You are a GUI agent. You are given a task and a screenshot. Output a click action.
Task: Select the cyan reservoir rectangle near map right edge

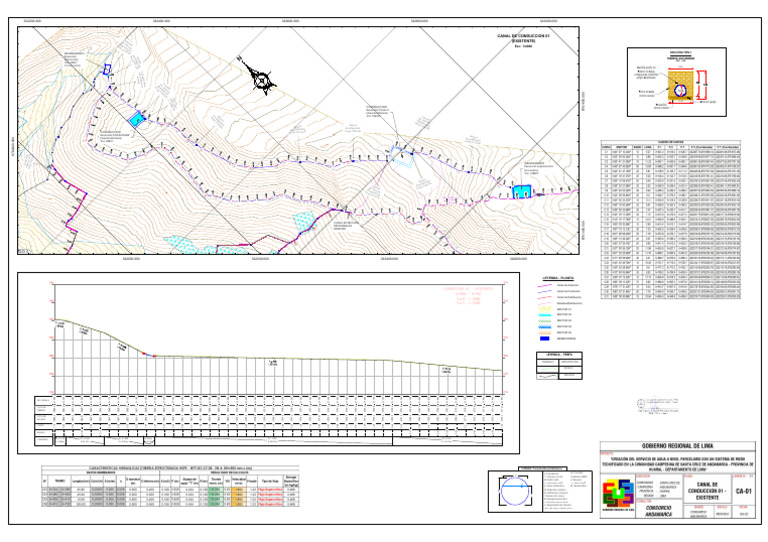[x=522, y=191]
